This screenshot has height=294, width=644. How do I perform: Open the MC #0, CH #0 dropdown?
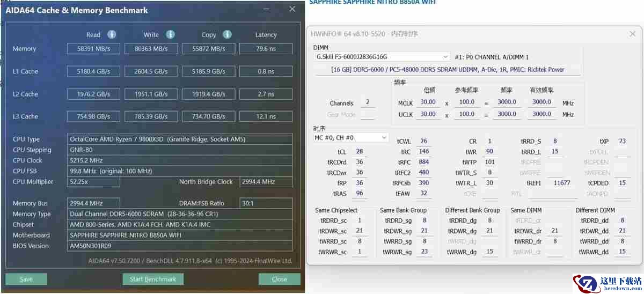(x=351, y=137)
